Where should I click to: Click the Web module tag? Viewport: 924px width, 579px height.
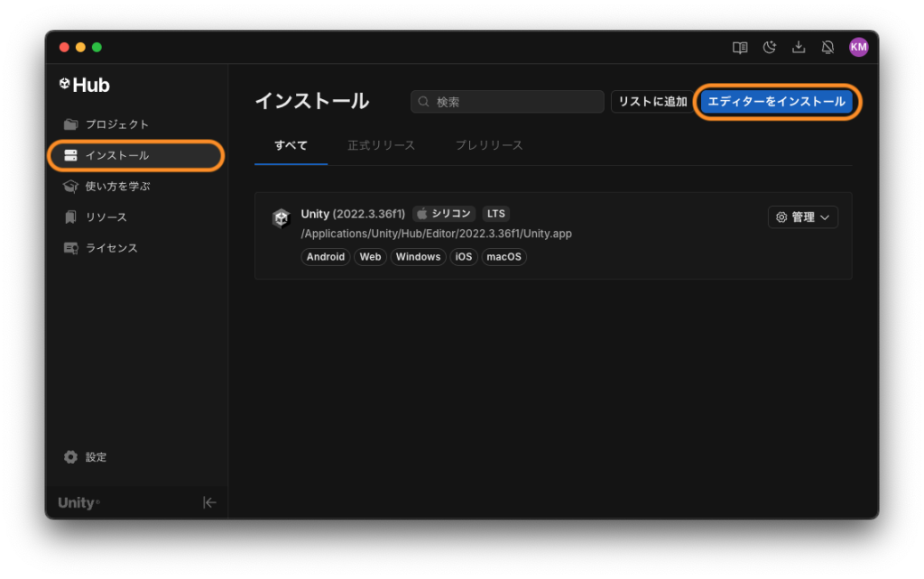click(x=370, y=257)
